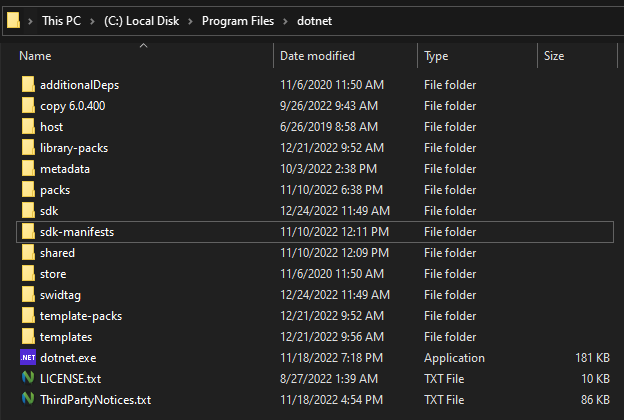Select the copy 6.0.400 folder name
The image size is (624, 420).
pyautogui.click(x=73, y=106)
